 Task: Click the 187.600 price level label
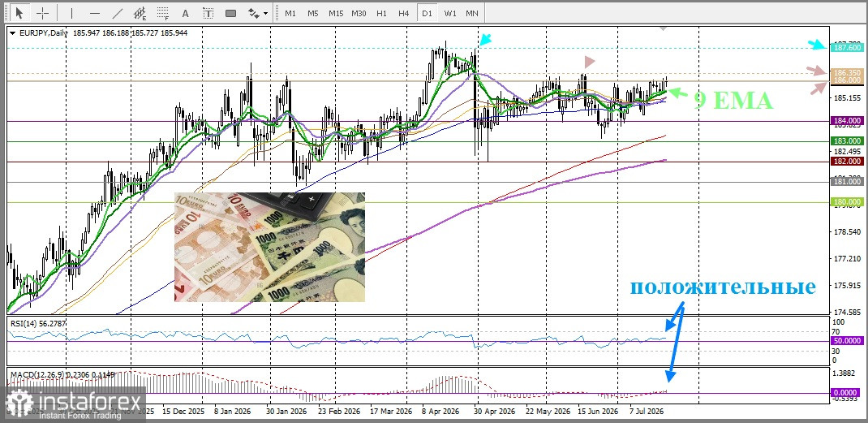pos(847,48)
